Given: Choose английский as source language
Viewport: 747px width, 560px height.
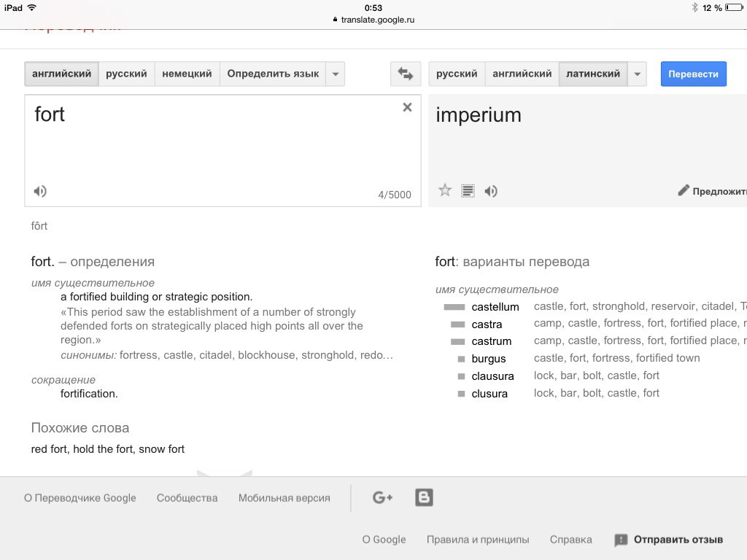Looking at the screenshot, I should click(x=62, y=74).
